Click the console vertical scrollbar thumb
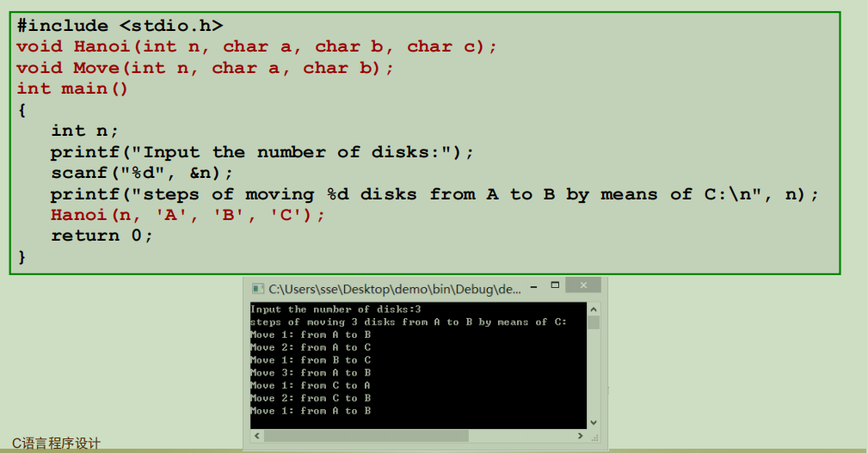This screenshot has height=453, width=868. coord(594,322)
